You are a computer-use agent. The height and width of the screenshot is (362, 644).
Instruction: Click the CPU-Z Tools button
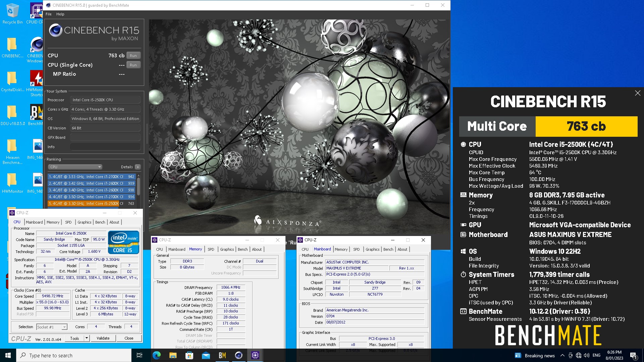coord(74,338)
